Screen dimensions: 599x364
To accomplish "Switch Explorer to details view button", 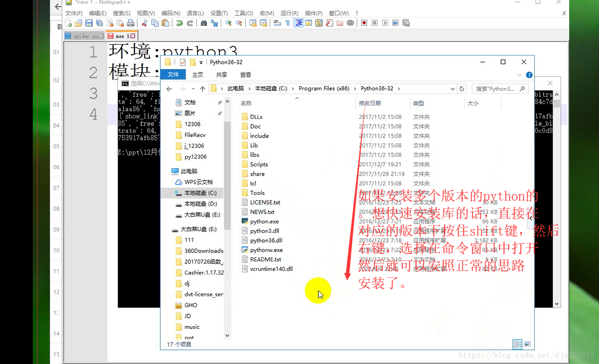I will click(518, 344).
